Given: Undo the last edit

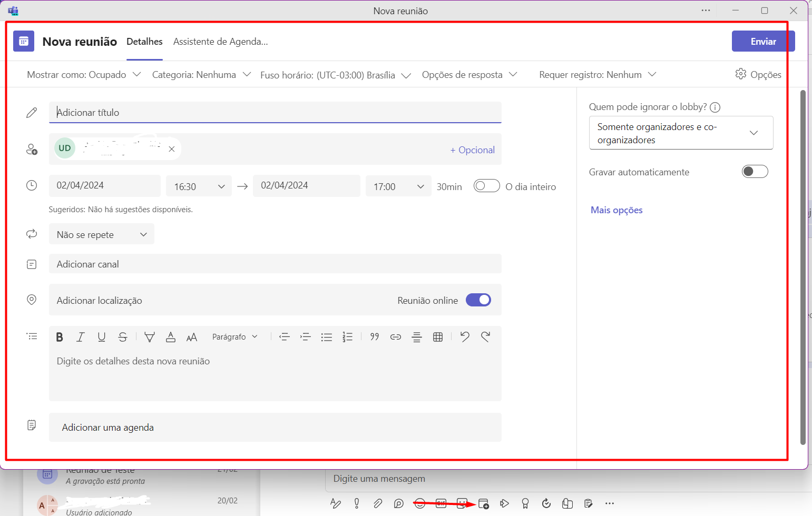Looking at the screenshot, I should click(x=465, y=336).
